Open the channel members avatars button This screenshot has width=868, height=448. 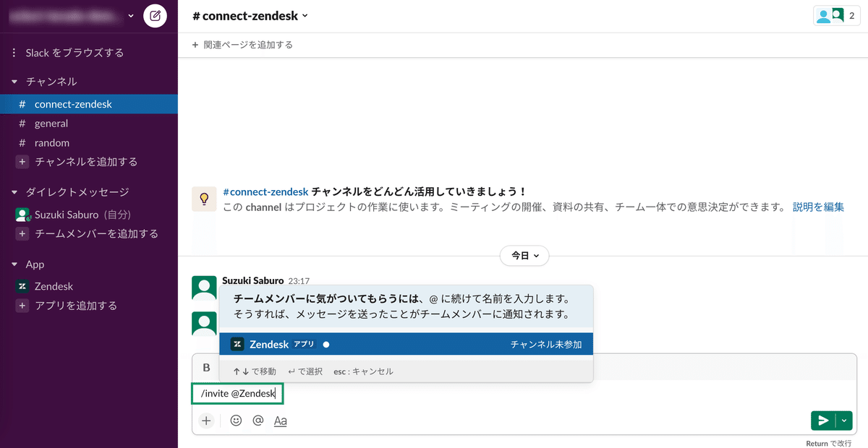(x=838, y=16)
